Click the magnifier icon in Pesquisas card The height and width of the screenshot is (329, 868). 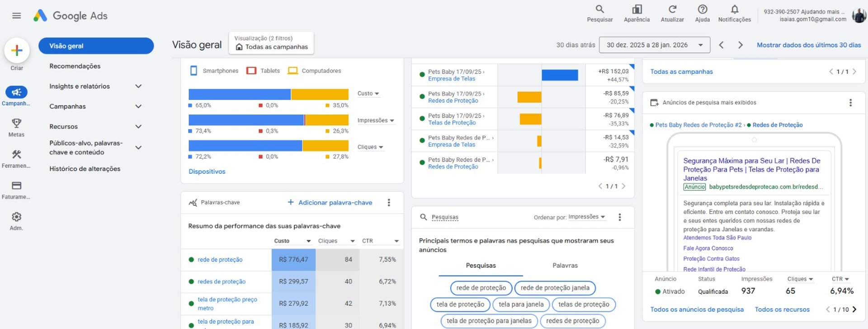424,217
